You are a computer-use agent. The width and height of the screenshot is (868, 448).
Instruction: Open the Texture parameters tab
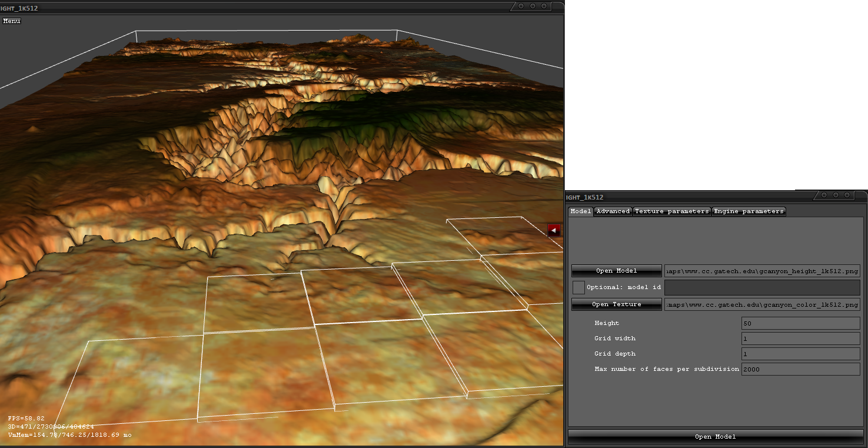click(x=671, y=211)
